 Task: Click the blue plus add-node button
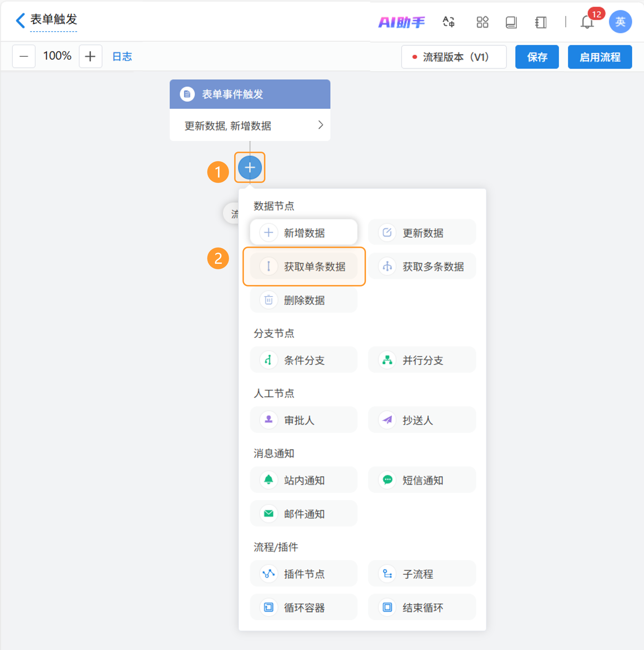[250, 167]
